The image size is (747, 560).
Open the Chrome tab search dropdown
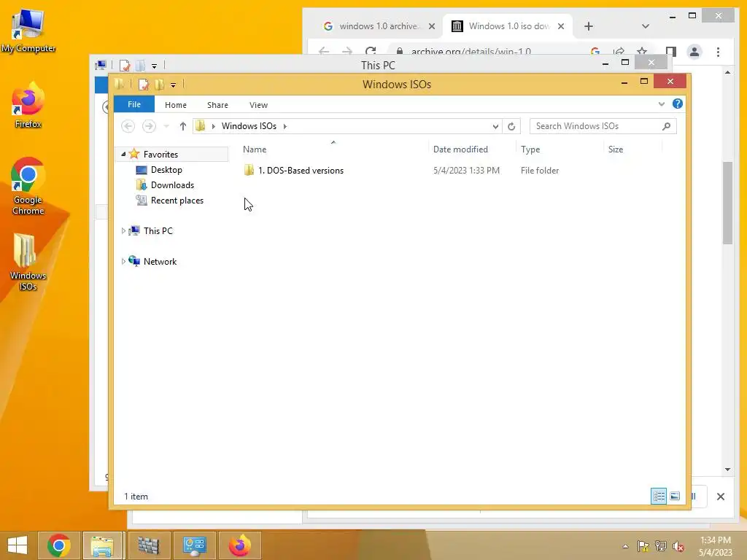click(646, 26)
